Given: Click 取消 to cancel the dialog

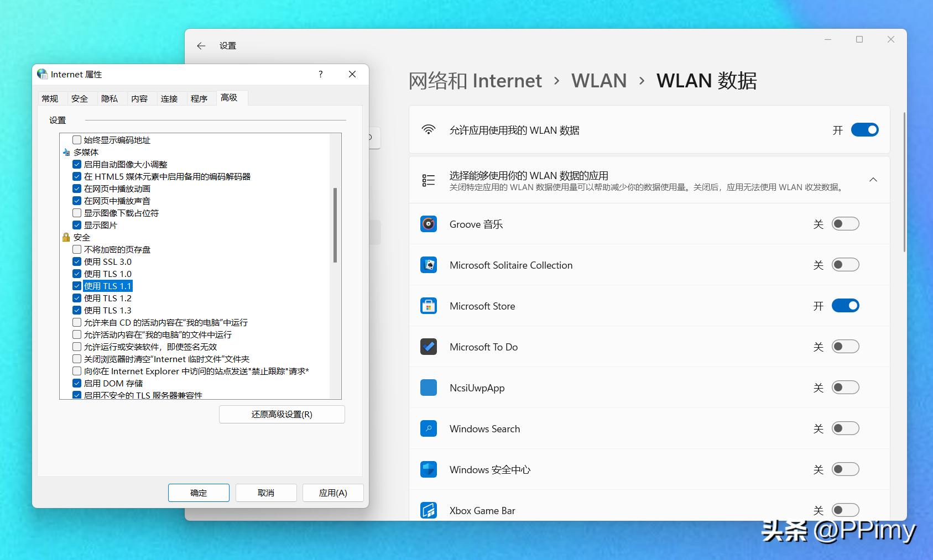Looking at the screenshot, I should click(266, 493).
